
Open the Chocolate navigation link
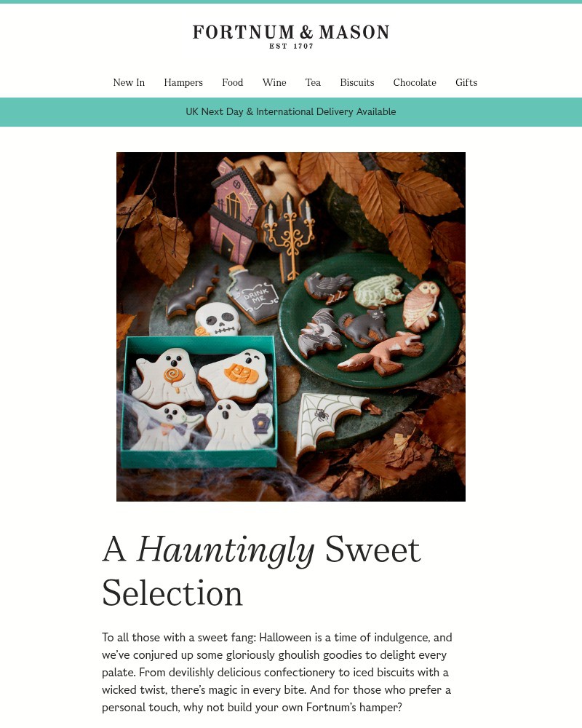coord(415,83)
